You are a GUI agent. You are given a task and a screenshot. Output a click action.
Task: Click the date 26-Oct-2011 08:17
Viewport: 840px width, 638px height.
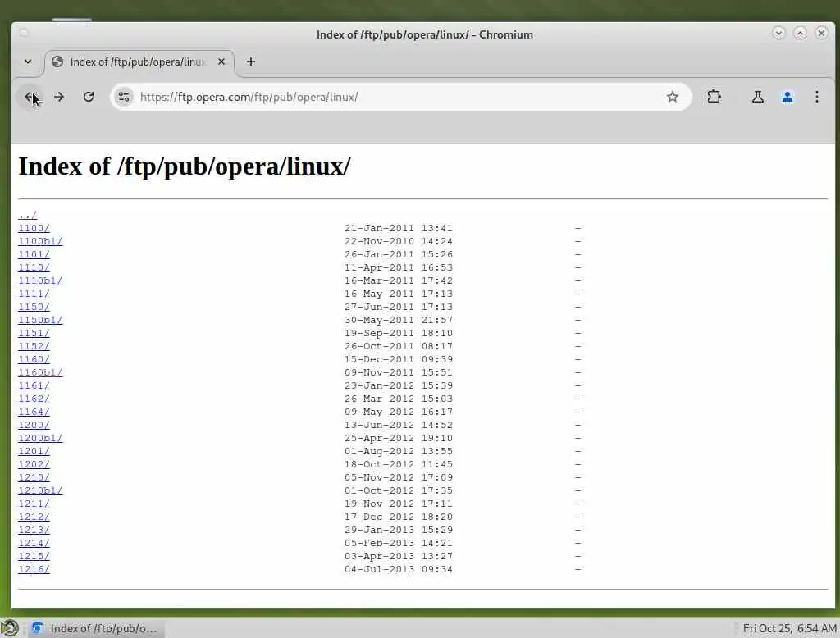point(399,346)
